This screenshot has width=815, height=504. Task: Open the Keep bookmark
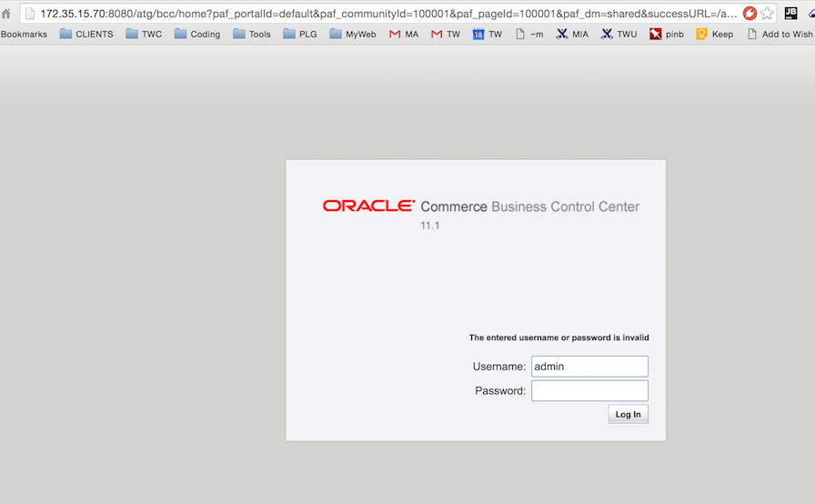point(715,35)
